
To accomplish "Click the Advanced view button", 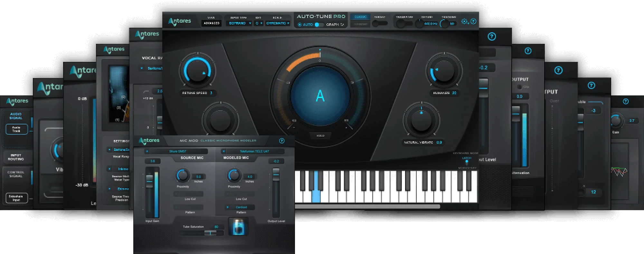I will click(x=212, y=23).
